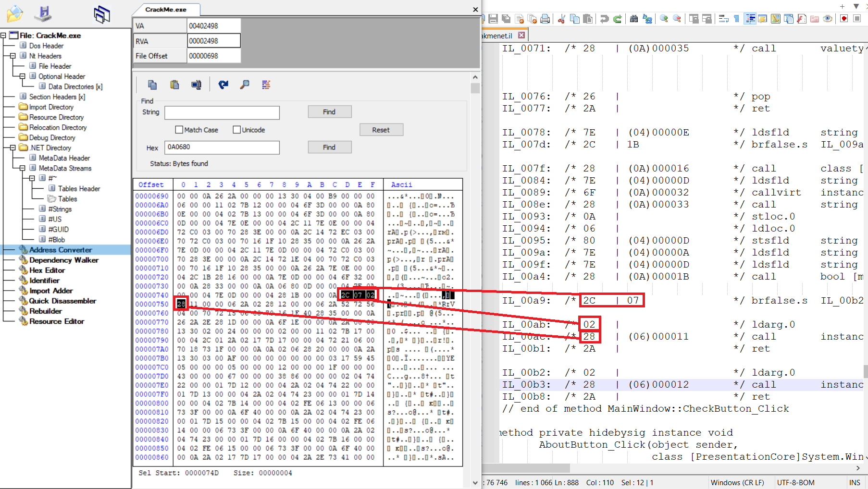Collapse the .NET Directory tree node
The width and height of the screenshot is (868, 489).
13,148
